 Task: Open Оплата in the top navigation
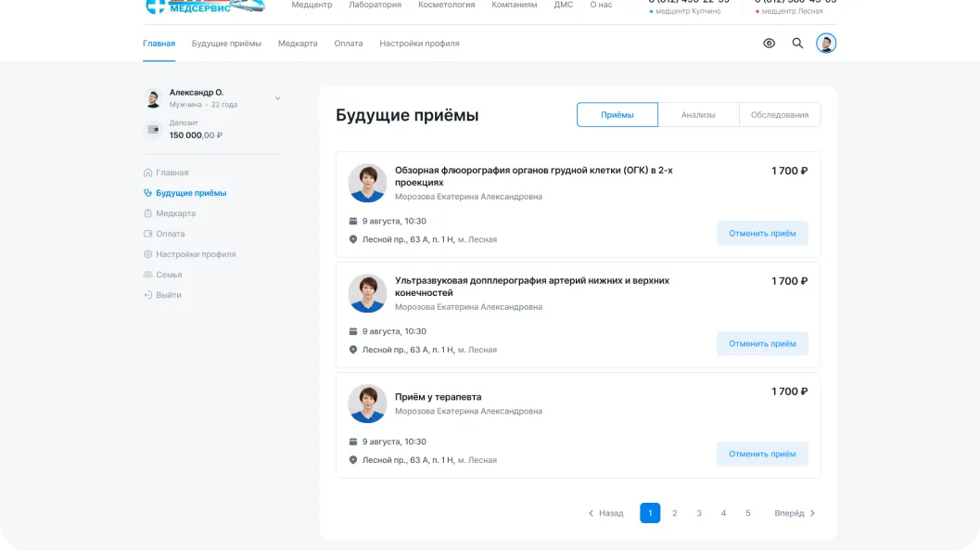(x=348, y=44)
